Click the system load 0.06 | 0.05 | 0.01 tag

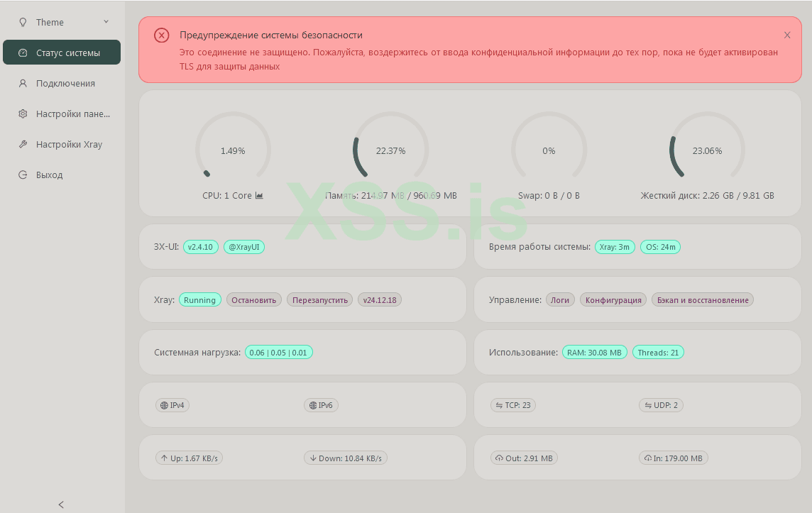click(279, 353)
